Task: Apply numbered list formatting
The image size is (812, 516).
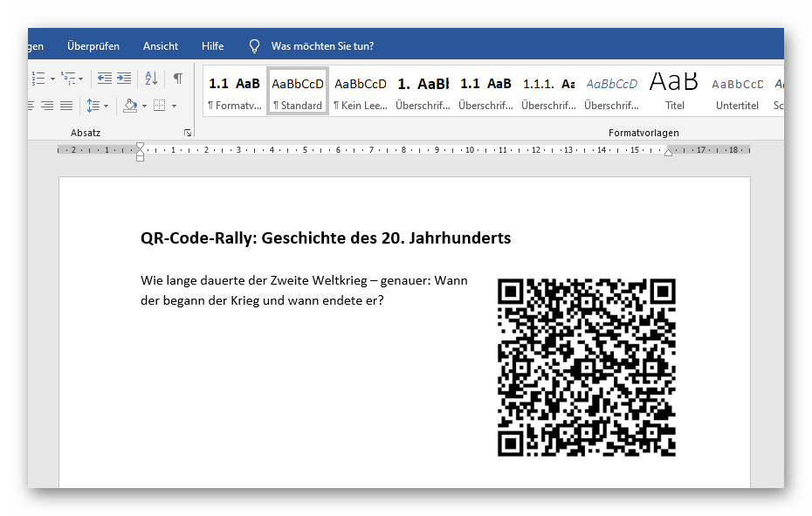Action: point(38,79)
